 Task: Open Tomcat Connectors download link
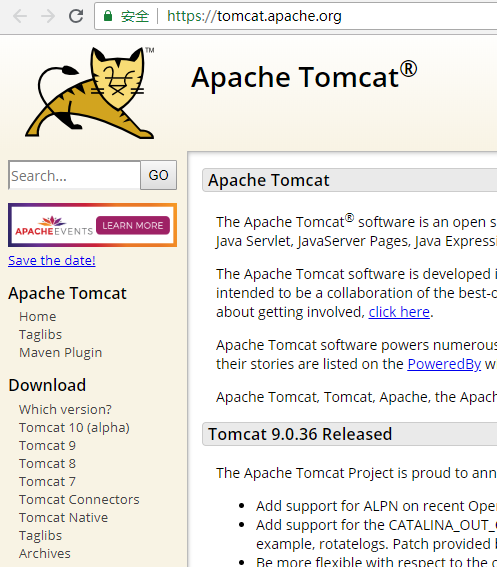click(x=79, y=499)
